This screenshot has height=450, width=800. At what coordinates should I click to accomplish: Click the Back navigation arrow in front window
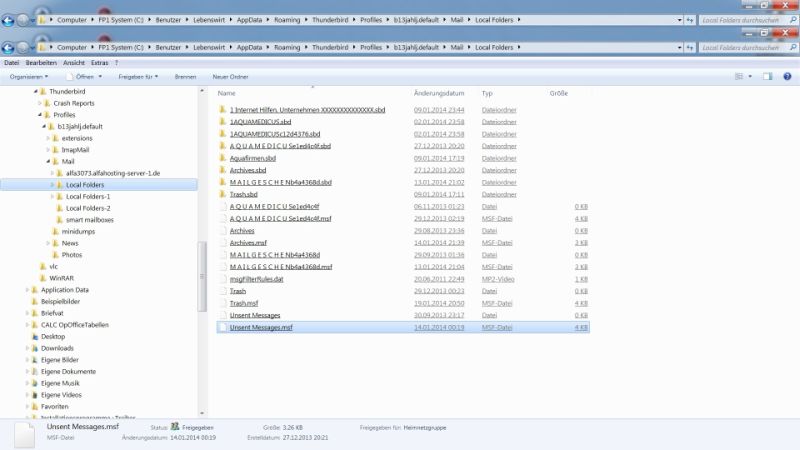point(8,48)
